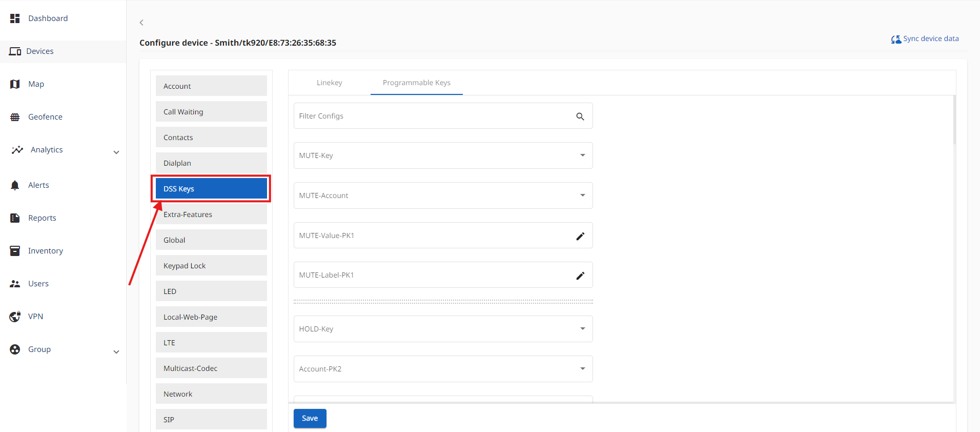Open the HOLD-Key dropdown
This screenshot has height=432, width=980.
(x=582, y=329)
